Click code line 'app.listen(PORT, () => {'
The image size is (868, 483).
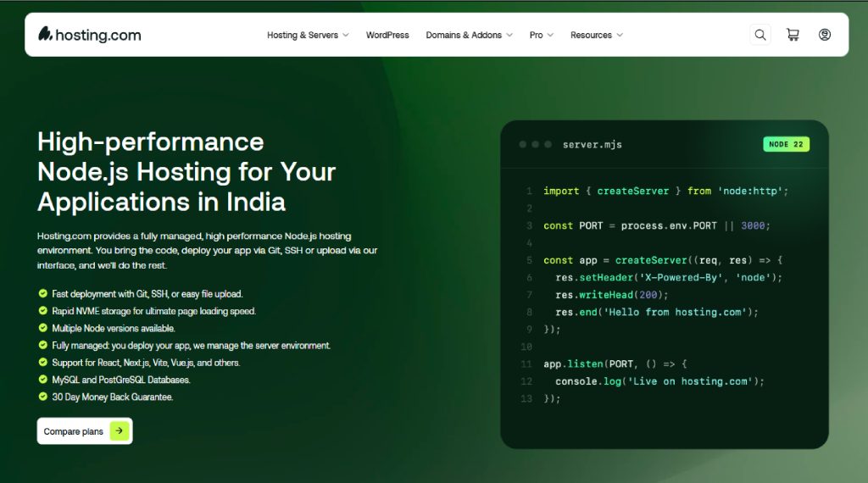click(615, 364)
